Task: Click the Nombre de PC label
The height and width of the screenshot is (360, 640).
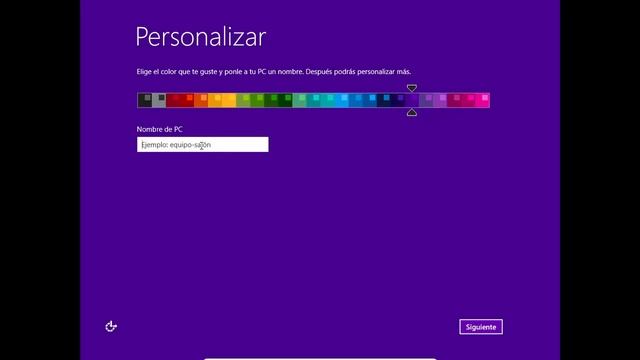Action: pos(160,129)
